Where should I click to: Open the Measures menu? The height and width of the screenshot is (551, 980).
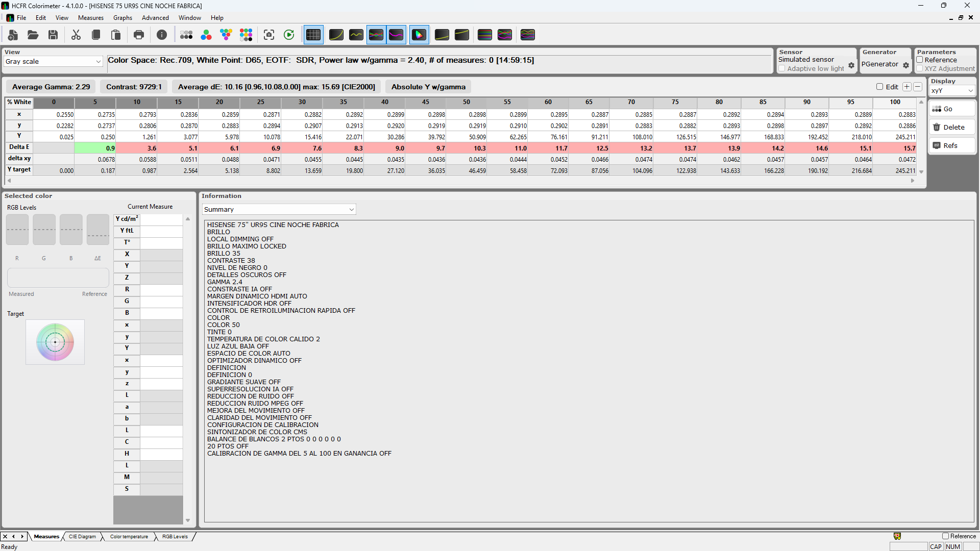point(91,18)
